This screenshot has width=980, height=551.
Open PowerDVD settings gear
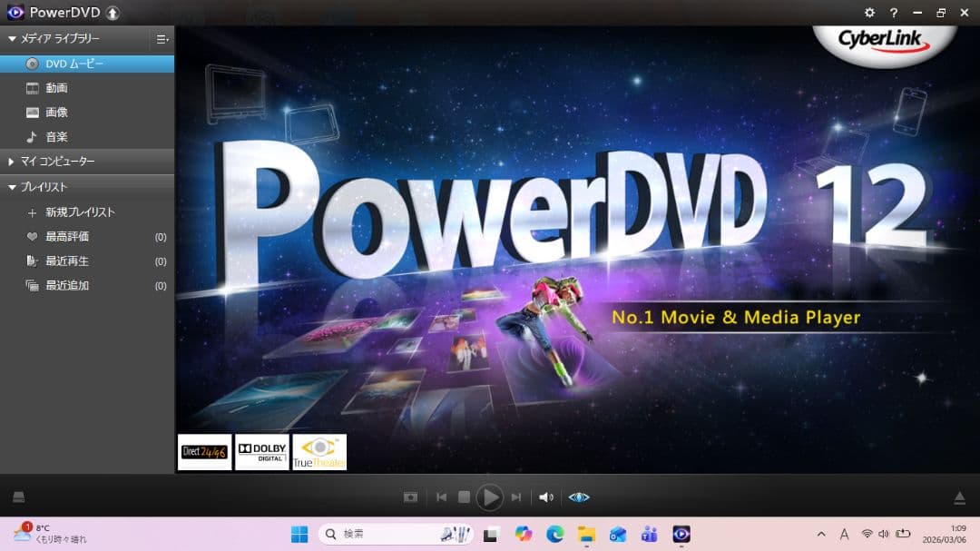coord(869,13)
